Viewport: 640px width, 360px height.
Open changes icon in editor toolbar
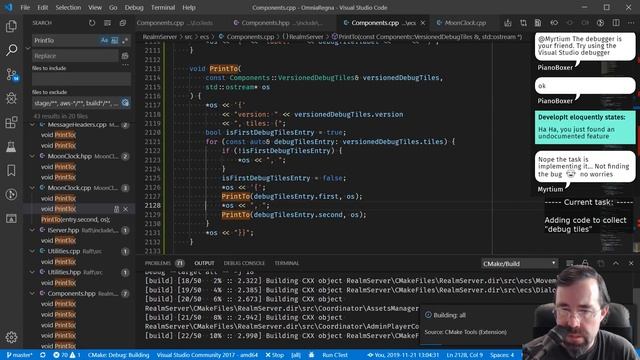coord(523,23)
